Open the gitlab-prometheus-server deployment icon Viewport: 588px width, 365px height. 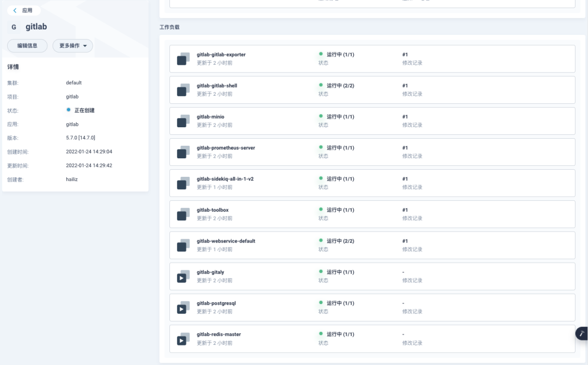click(183, 152)
